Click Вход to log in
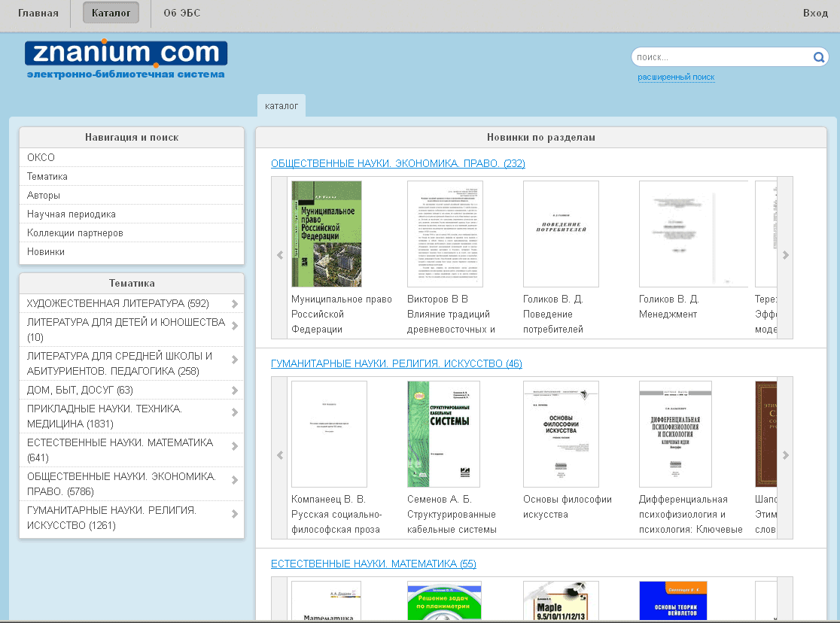The height and width of the screenshot is (623, 840). coord(815,13)
